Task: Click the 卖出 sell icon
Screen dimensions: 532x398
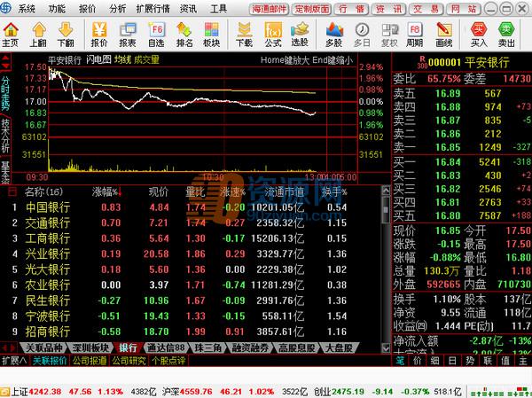Action: tap(506, 35)
